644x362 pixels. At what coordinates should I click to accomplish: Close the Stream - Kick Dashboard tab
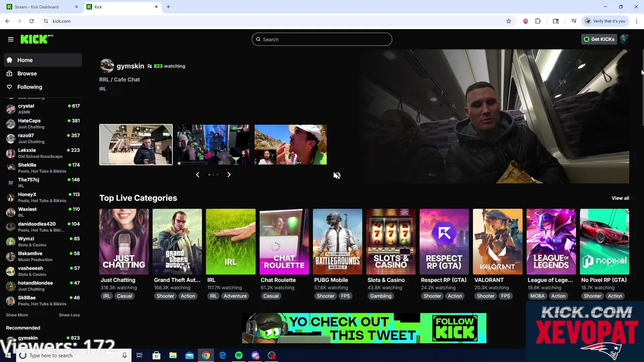76,7
